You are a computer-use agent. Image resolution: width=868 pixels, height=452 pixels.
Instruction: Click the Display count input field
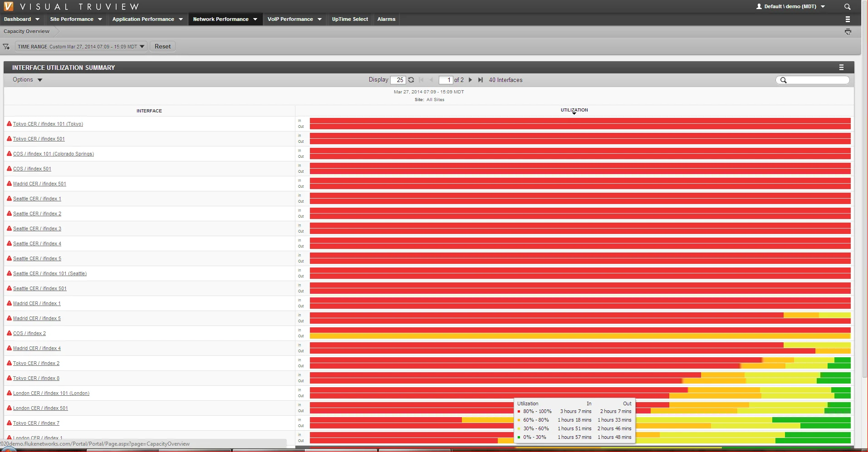pyautogui.click(x=397, y=80)
